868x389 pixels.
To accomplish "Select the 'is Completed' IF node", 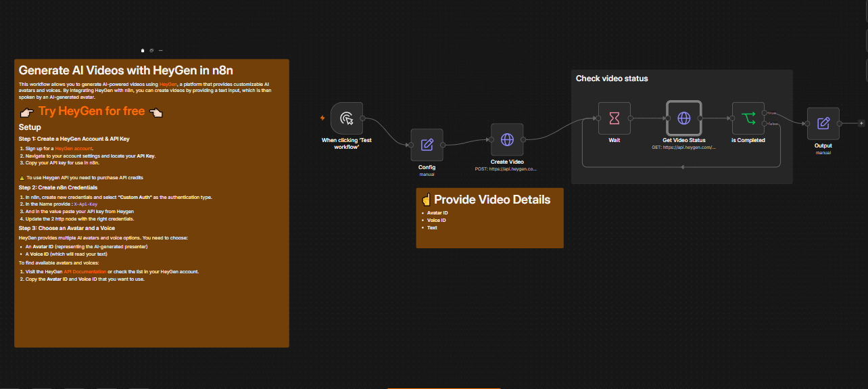I will pyautogui.click(x=748, y=118).
